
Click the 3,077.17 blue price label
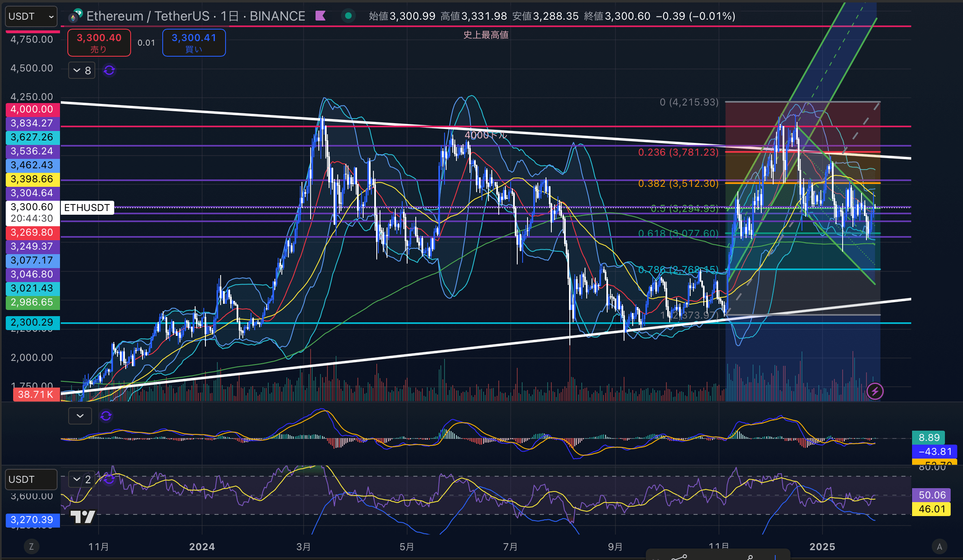coord(32,261)
